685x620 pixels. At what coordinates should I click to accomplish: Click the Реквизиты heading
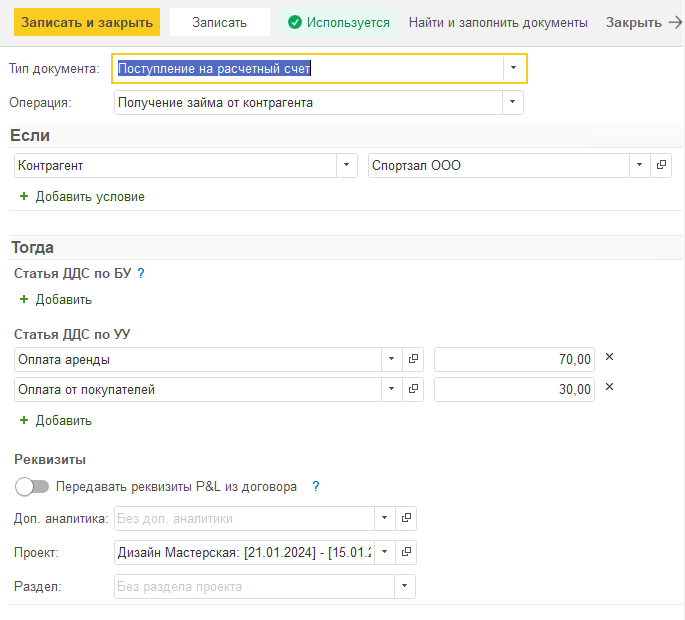click(50, 459)
